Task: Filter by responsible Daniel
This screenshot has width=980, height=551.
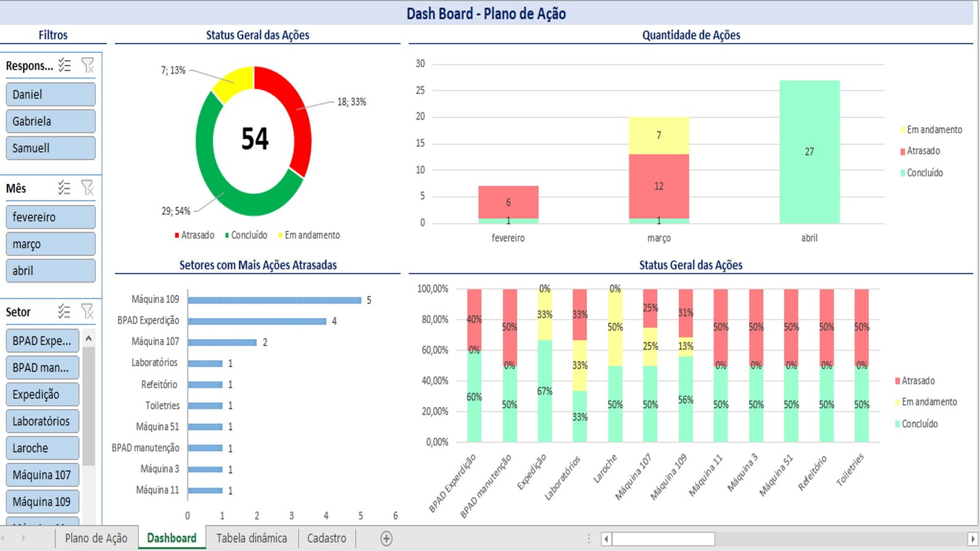Action: pyautogui.click(x=51, y=94)
